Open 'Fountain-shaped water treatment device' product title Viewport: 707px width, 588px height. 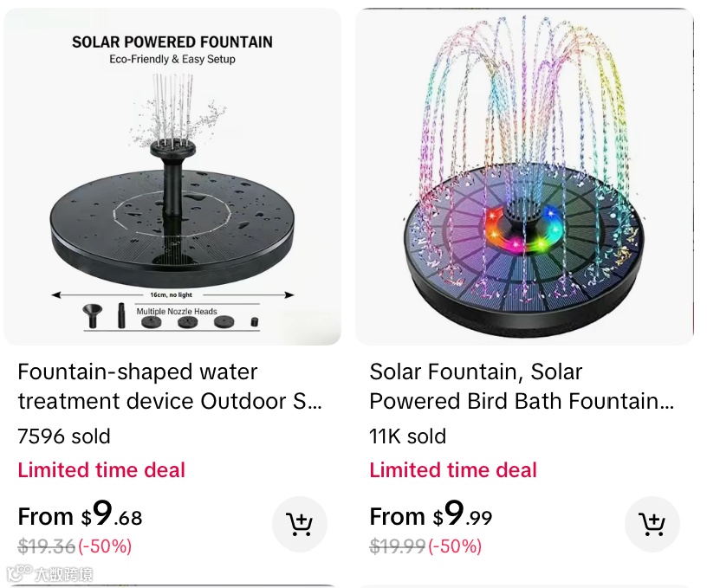[170, 387]
